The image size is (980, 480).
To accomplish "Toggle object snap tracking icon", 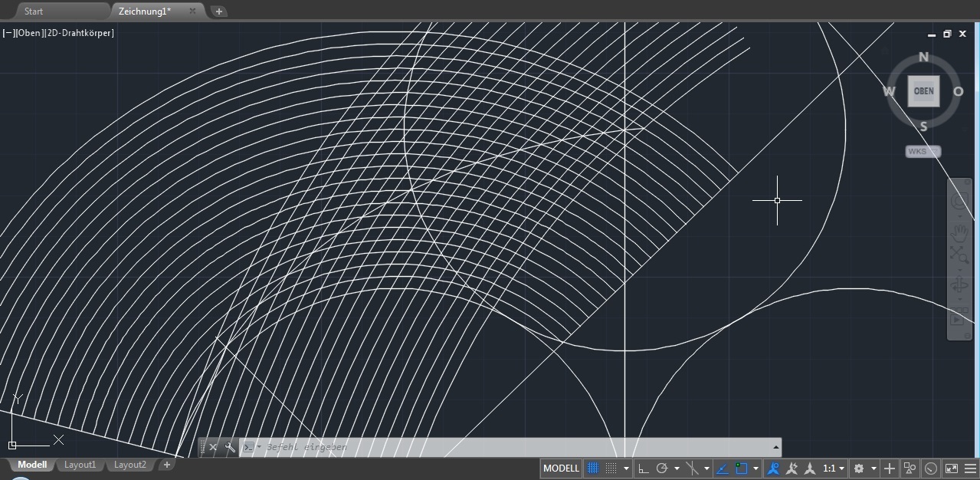I will click(722, 468).
